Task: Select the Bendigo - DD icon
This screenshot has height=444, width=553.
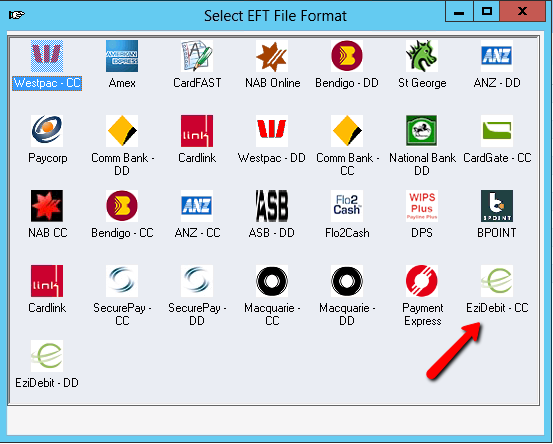Action: tap(347, 56)
